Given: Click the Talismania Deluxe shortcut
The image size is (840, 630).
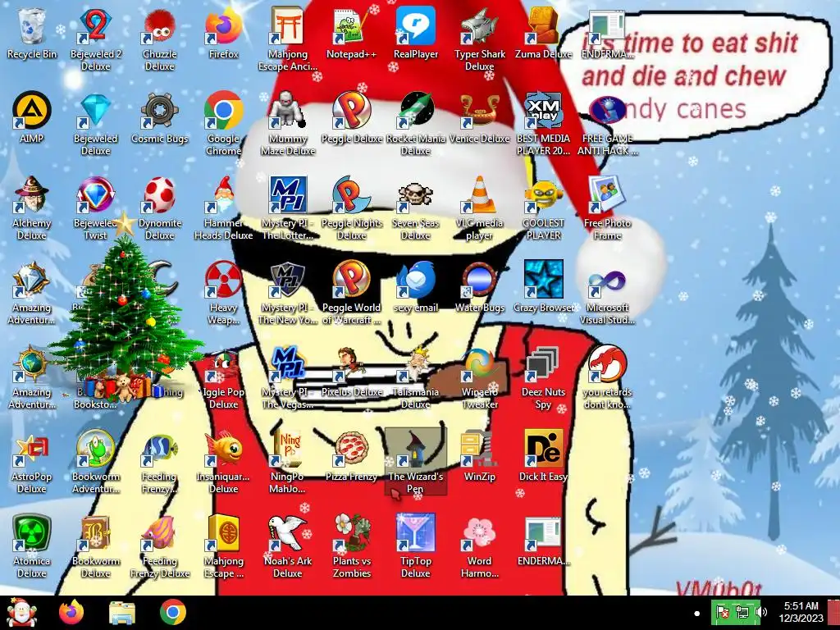Looking at the screenshot, I should [416, 377].
